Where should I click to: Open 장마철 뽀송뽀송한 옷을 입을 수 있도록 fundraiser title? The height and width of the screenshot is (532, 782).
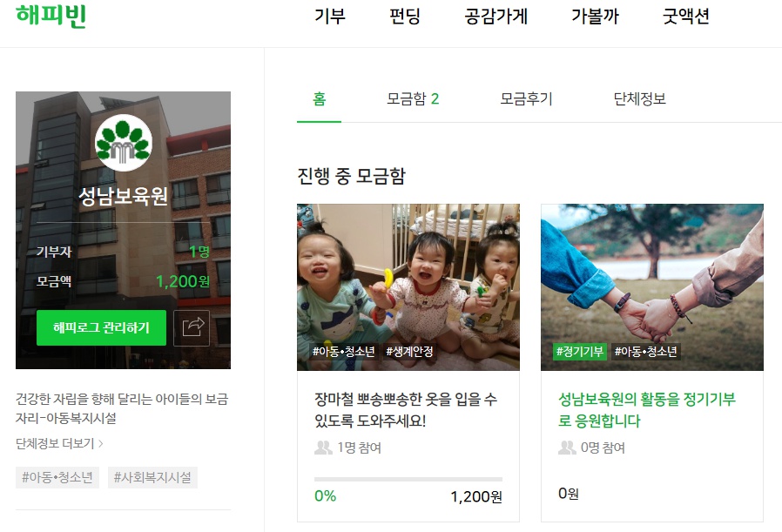406,410
